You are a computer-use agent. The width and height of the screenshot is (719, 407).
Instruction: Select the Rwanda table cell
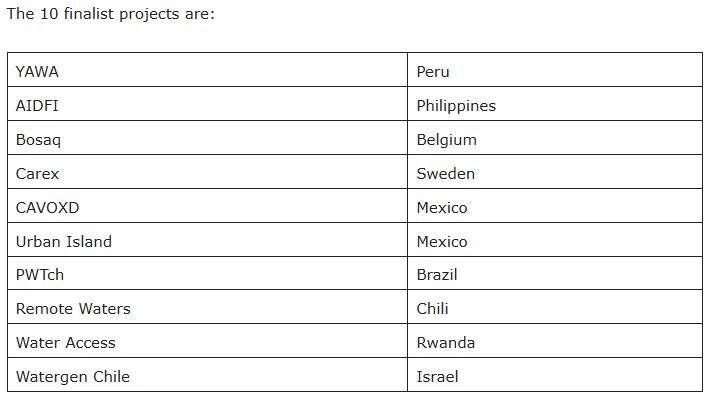click(555, 341)
